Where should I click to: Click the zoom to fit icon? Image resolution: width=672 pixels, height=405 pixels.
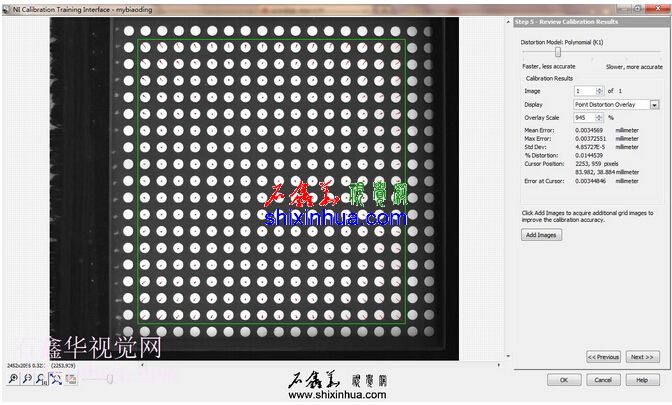pyautogui.click(x=56, y=379)
